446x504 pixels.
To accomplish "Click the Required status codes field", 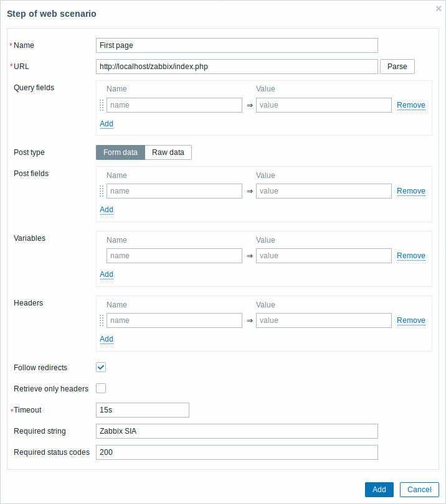I will [237, 452].
